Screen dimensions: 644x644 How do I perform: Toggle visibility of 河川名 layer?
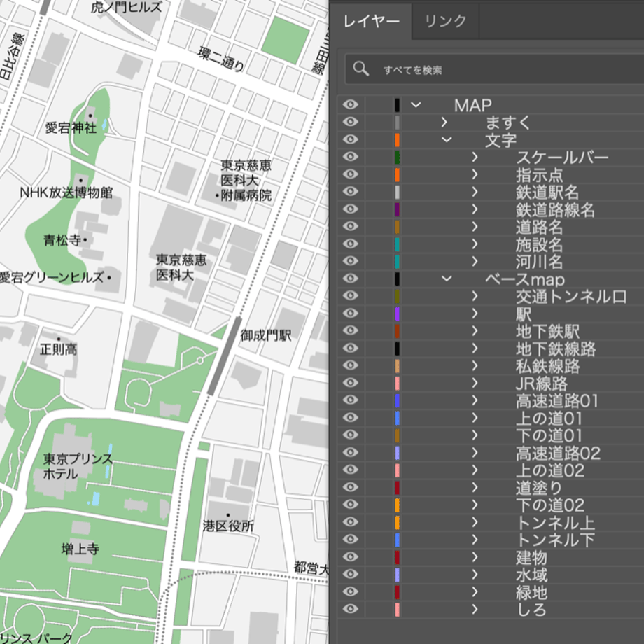pyautogui.click(x=350, y=261)
